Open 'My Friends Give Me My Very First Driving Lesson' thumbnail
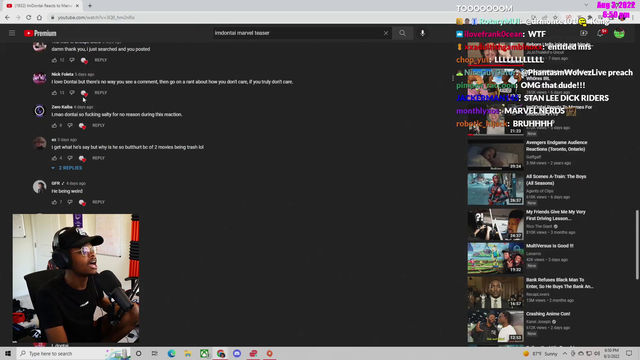This screenshot has height=360, width=640. click(x=496, y=224)
